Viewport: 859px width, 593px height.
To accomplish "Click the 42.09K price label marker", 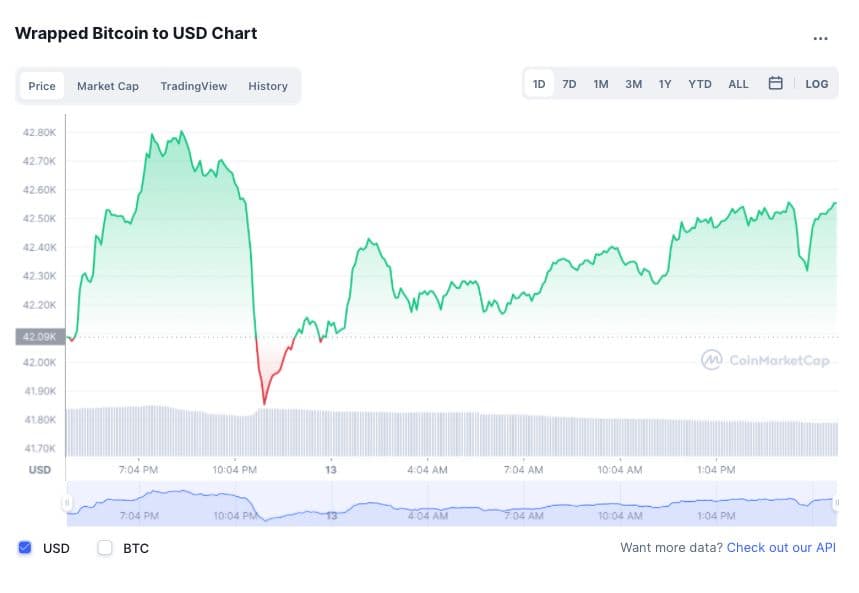I will [41, 337].
